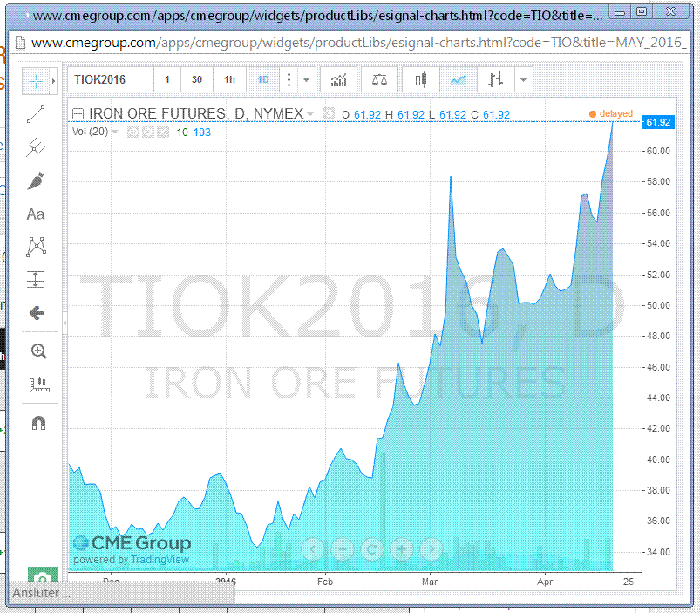Open more intervals vertical dots button
The image size is (700, 613).
[289, 80]
